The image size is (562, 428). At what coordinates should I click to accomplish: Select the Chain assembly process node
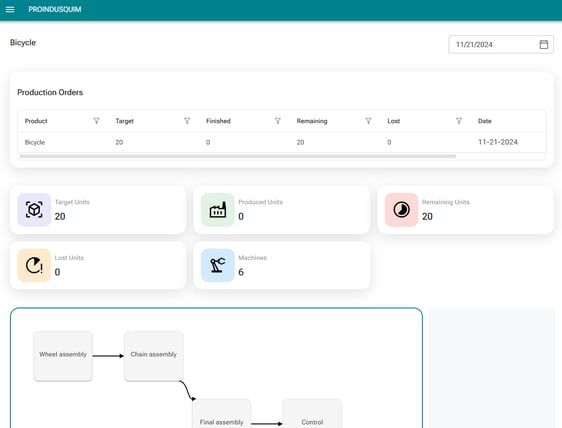(154, 356)
